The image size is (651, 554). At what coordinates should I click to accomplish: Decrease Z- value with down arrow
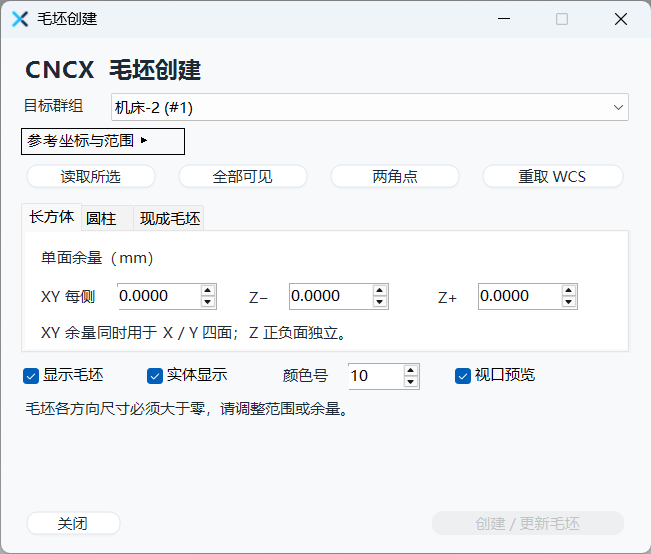click(380, 302)
